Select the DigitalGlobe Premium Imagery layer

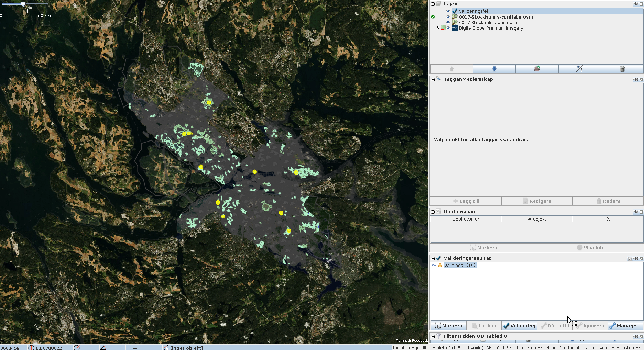491,28
